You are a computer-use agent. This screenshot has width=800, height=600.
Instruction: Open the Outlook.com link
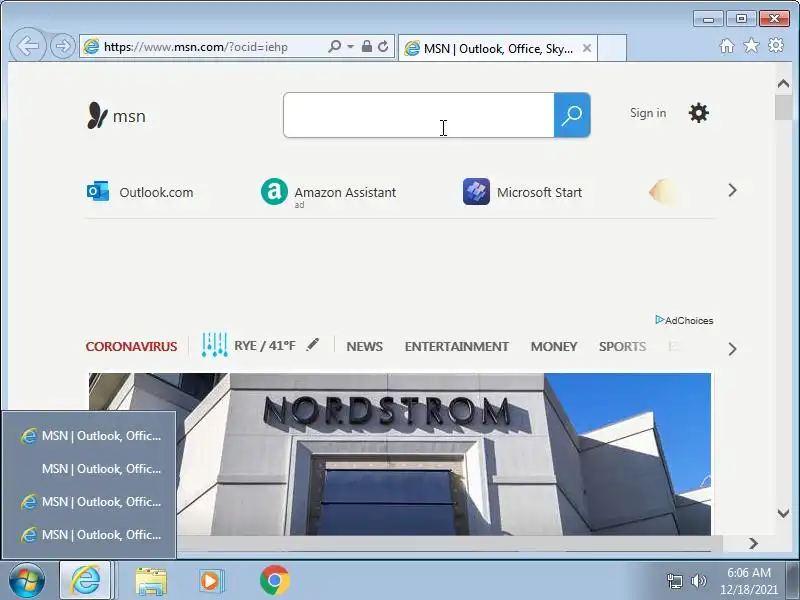point(156,192)
